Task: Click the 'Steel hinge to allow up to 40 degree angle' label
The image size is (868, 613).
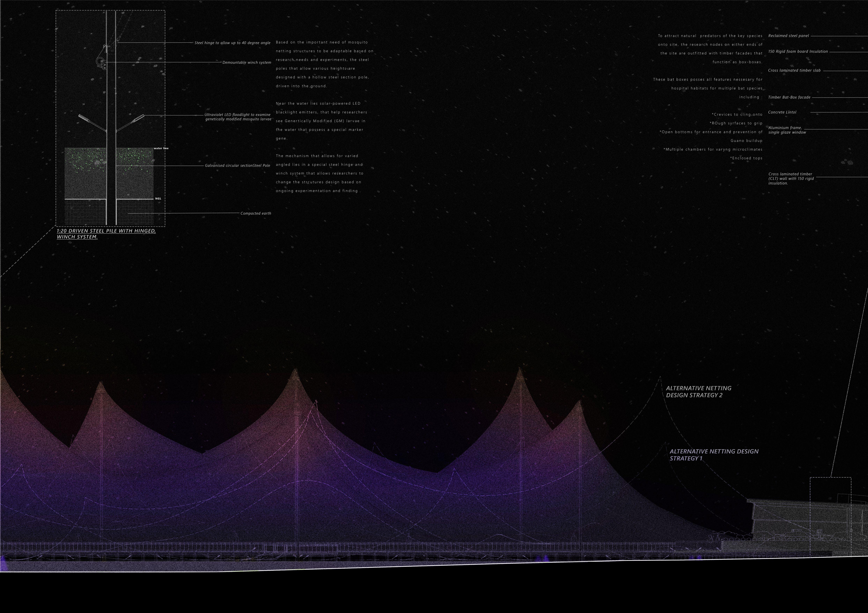Action: pos(232,43)
